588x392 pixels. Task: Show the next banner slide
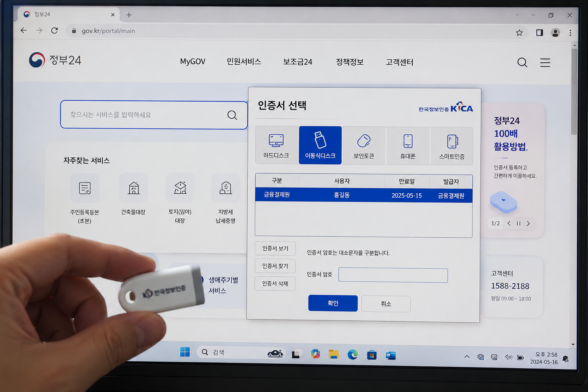528,224
